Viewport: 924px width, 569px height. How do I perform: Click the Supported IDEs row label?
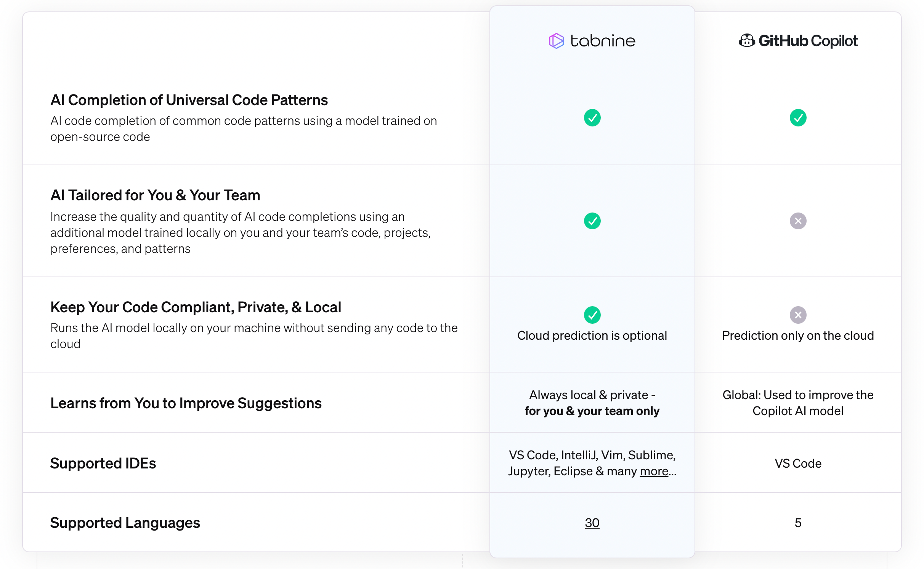pyautogui.click(x=103, y=464)
